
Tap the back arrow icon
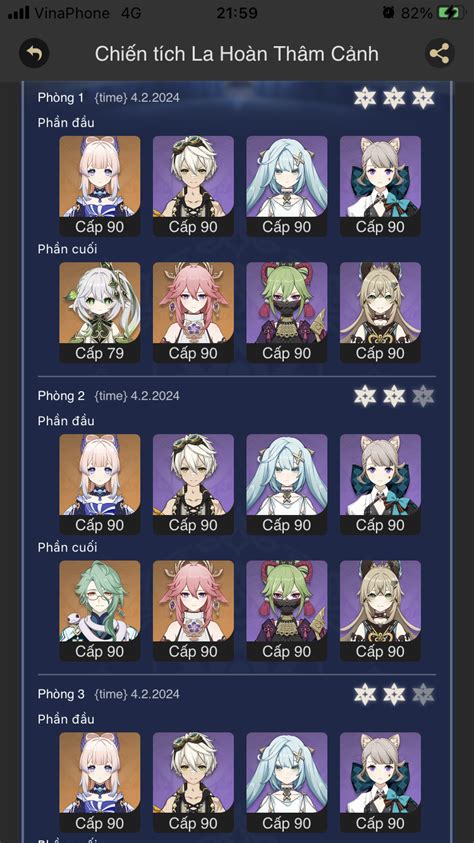(34, 54)
